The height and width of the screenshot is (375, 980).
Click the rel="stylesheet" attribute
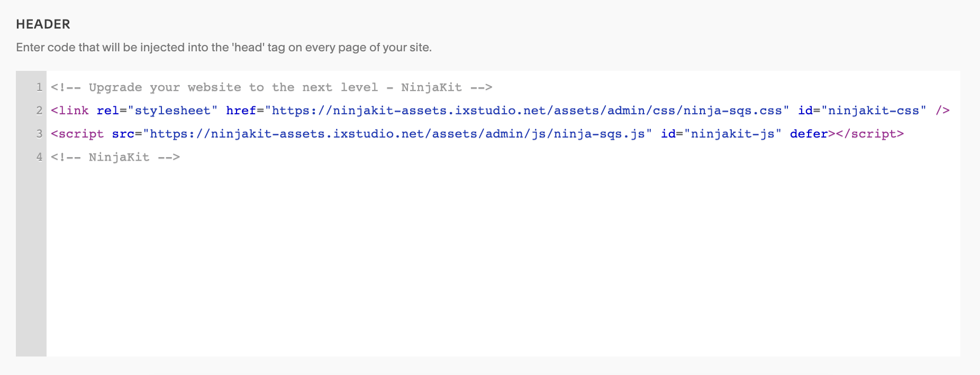coord(157,111)
